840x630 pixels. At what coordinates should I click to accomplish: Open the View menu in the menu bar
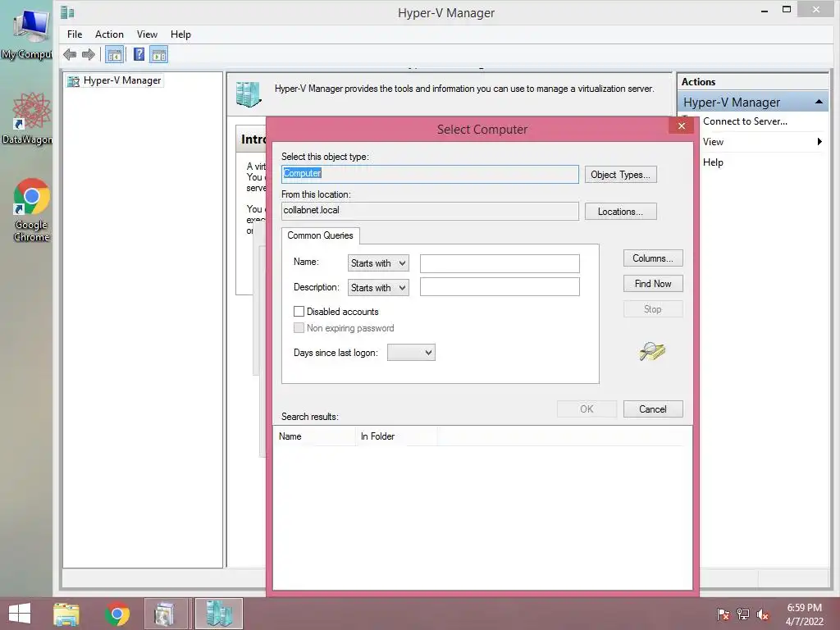point(147,34)
